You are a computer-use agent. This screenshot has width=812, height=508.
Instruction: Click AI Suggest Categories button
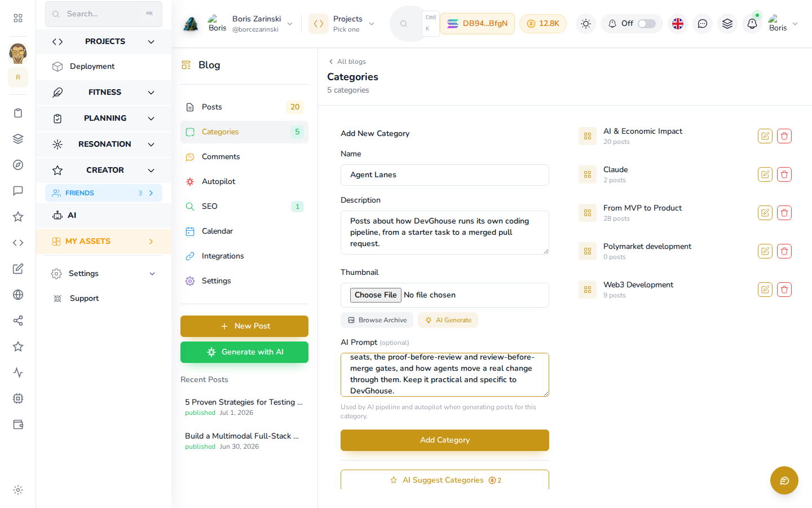click(x=445, y=480)
